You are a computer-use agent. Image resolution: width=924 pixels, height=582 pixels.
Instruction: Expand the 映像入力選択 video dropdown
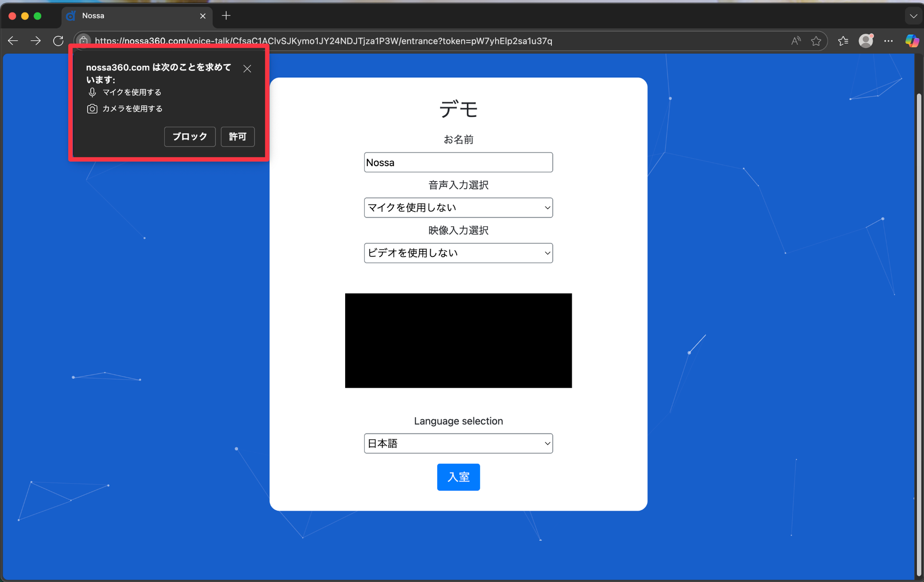pyautogui.click(x=458, y=253)
